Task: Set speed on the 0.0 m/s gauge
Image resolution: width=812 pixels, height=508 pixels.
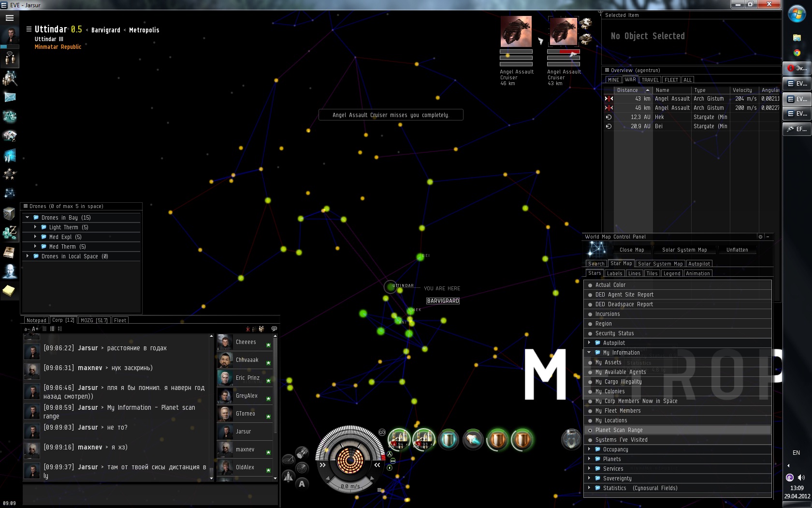Action: point(349,486)
